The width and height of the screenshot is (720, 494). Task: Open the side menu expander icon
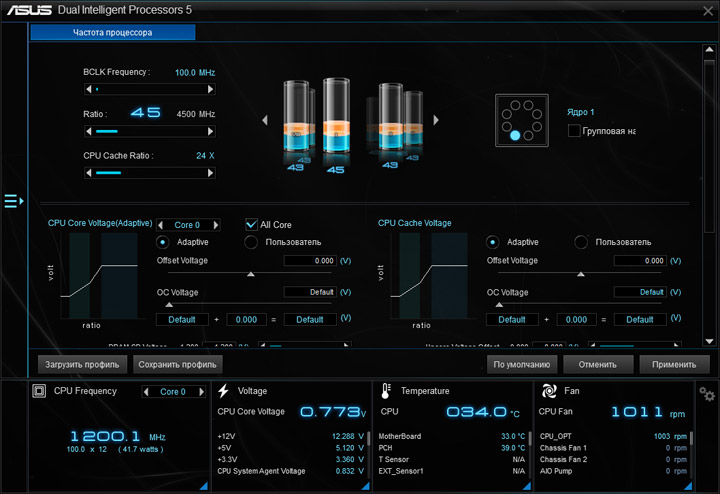point(14,201)
